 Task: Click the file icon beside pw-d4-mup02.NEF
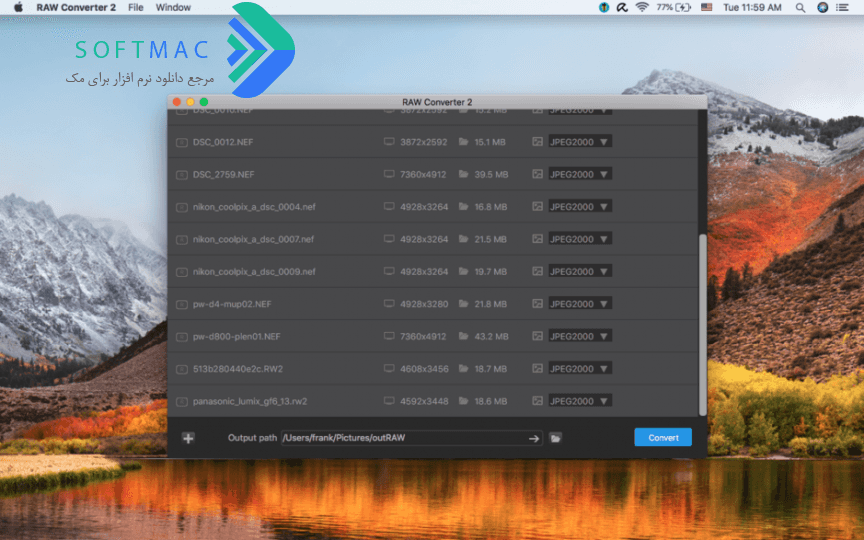pos(182,304)
